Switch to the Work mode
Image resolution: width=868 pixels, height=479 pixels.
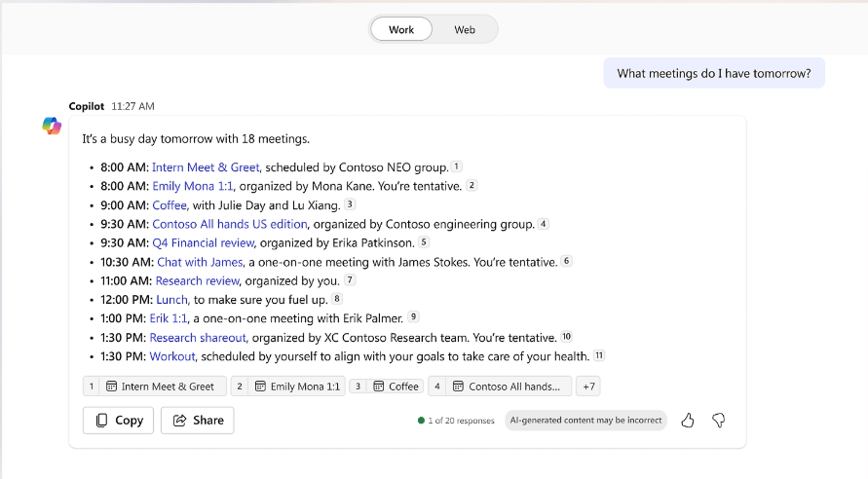401,30
